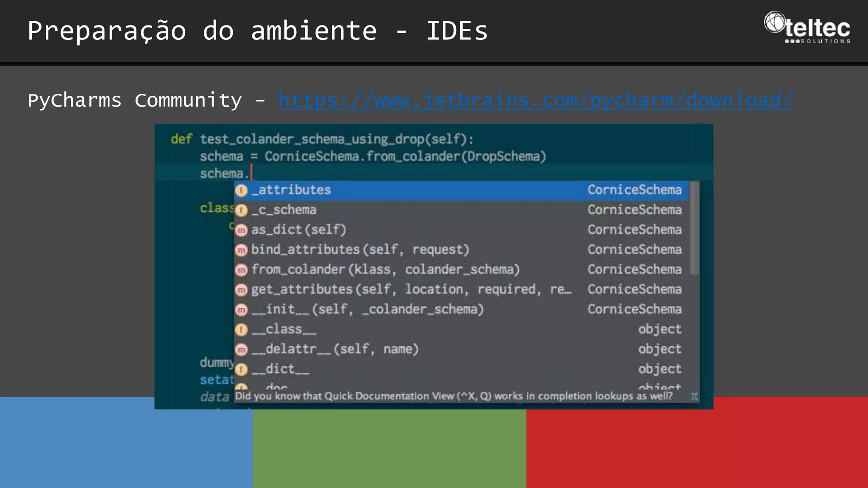The image size is (868, 488).
Task: Click the 'Preparação do ambiente - IDEs' title
Action: pyautogui.click(x=258, y=31)
